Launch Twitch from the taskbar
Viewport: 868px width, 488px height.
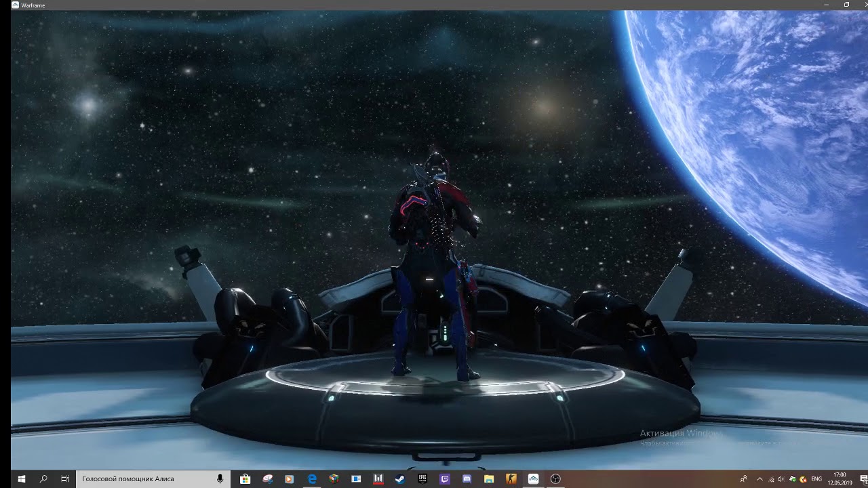point(445,479)
